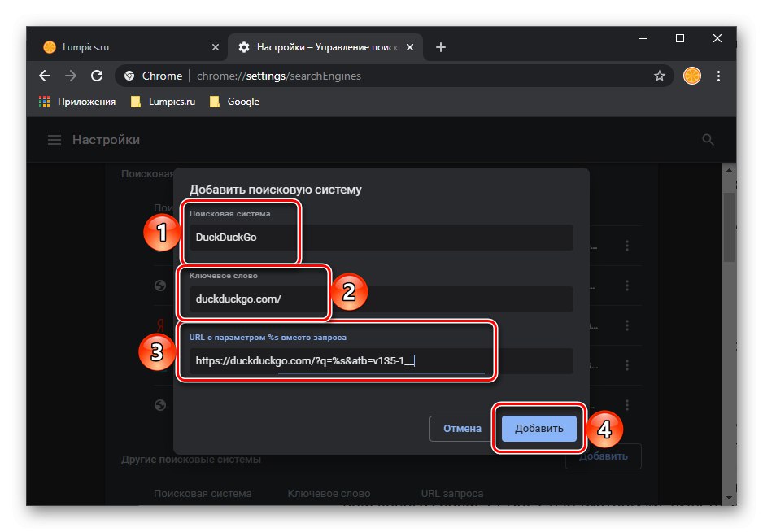
Task: Select the Настройки – Управление поиск tab
Action: [x=317, y=47]
